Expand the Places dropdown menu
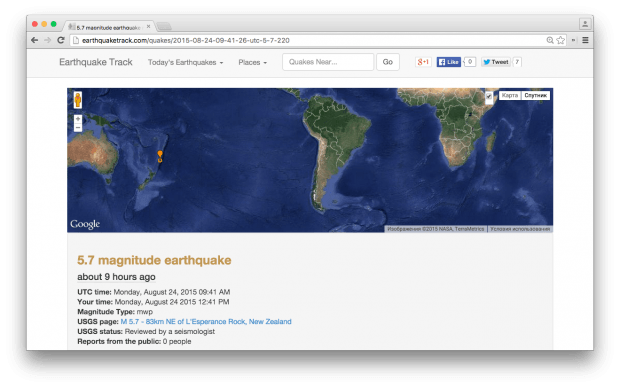 [252, 62]
